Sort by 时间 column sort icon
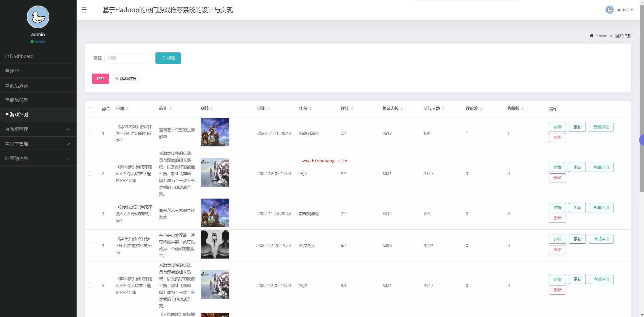644x317 pixels. click(269, 109)
